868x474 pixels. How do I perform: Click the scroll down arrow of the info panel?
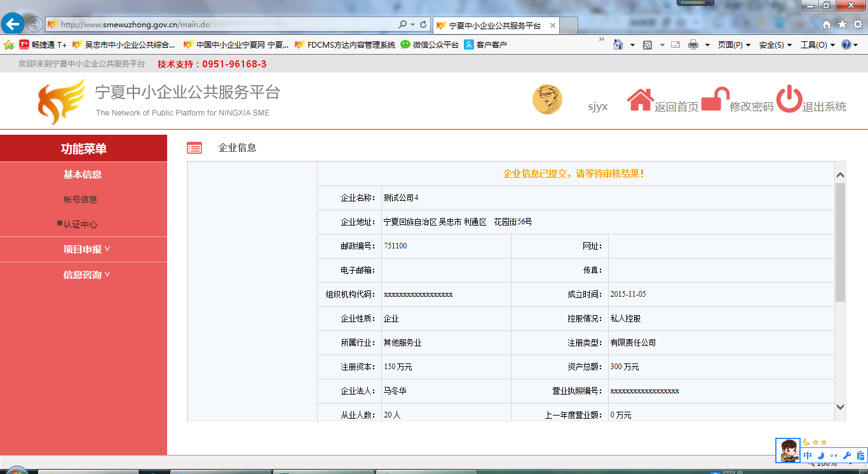[840, 407]
